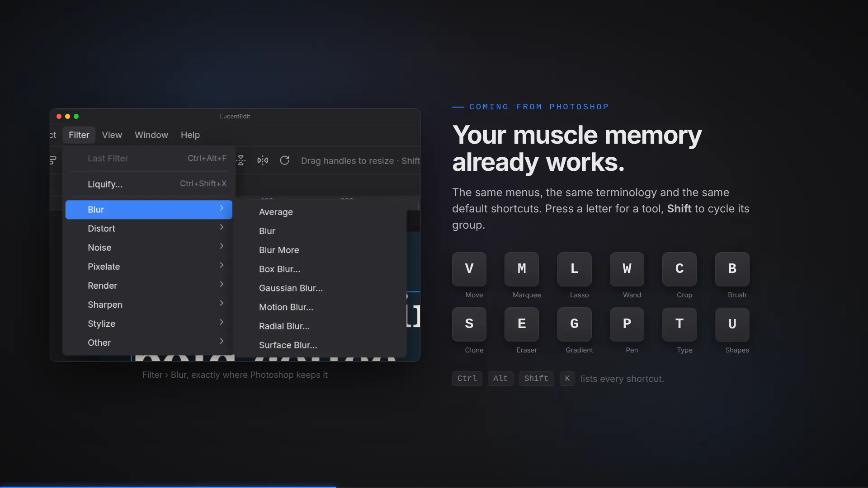
Task: Expand the Noise submenu
Action: [149, 248]
